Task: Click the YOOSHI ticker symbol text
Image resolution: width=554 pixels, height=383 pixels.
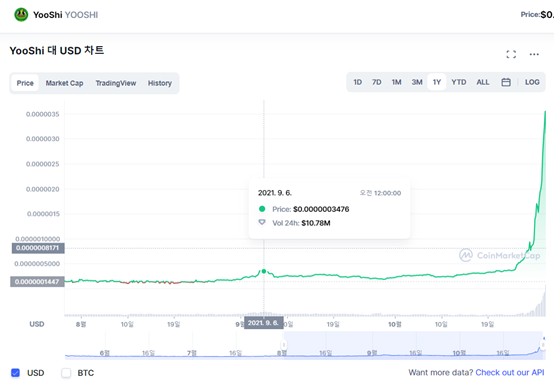Action: pos(82,15)
